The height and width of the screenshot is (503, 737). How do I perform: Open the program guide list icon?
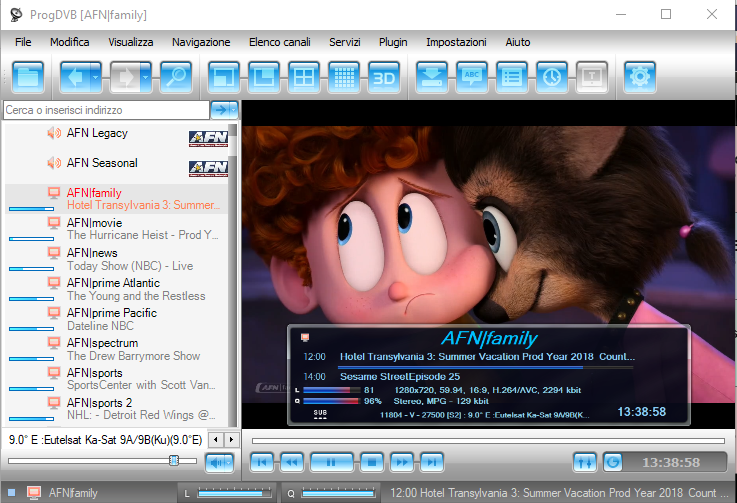pos(512,77)
